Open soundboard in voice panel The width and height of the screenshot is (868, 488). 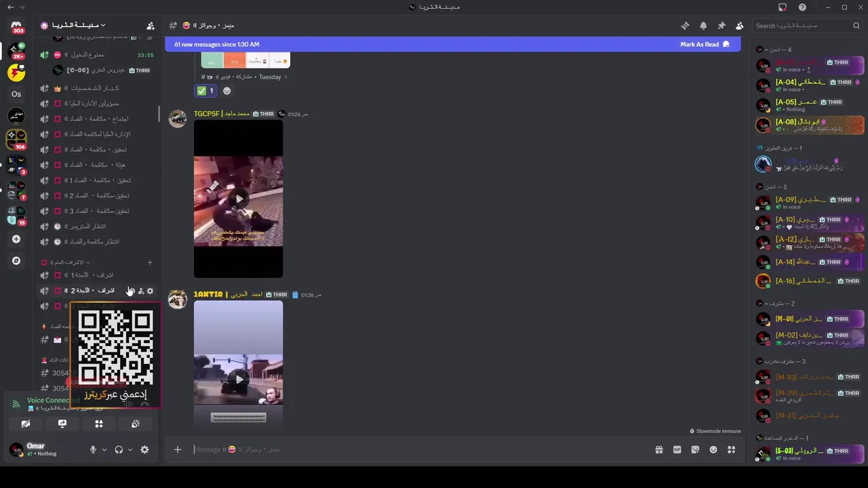[x=136, y=424]
